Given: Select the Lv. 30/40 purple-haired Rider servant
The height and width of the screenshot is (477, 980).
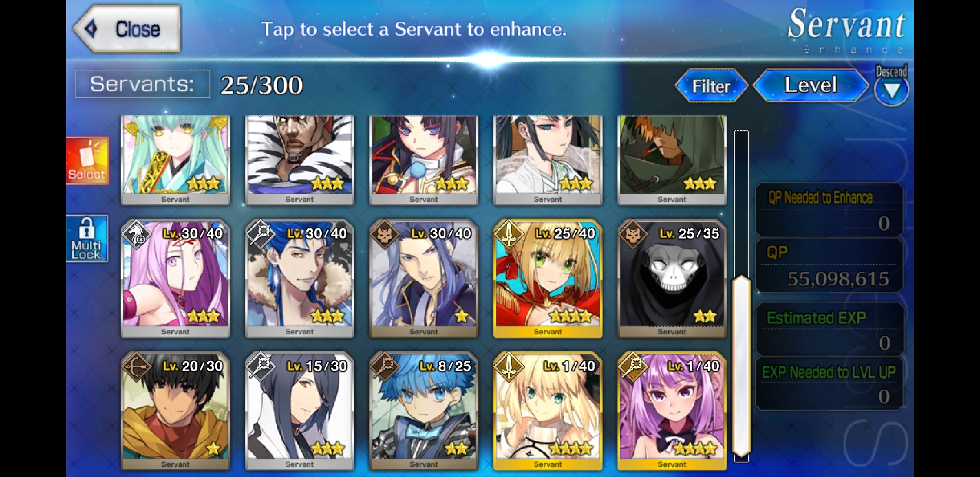Looking at the screenshot, I should point(175,279).
